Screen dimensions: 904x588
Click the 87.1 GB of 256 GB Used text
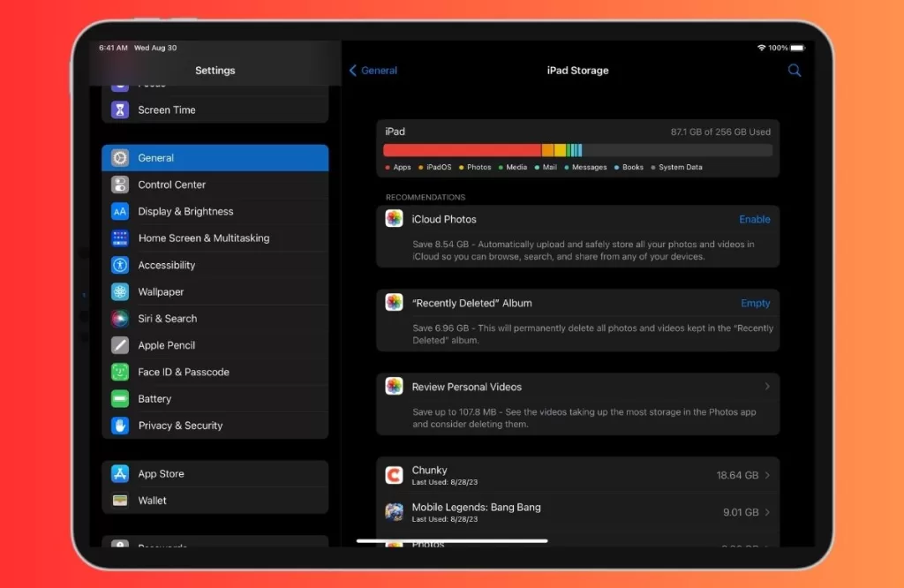[720, 132]
